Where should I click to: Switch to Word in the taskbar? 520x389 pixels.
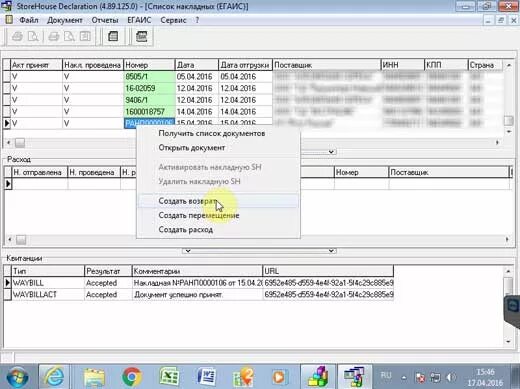206,377
